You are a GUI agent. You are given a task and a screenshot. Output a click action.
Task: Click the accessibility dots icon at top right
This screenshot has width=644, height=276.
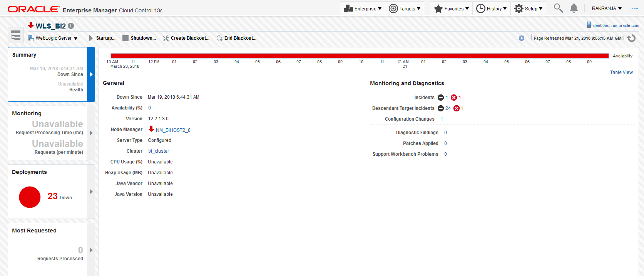(x=635, y=8)
